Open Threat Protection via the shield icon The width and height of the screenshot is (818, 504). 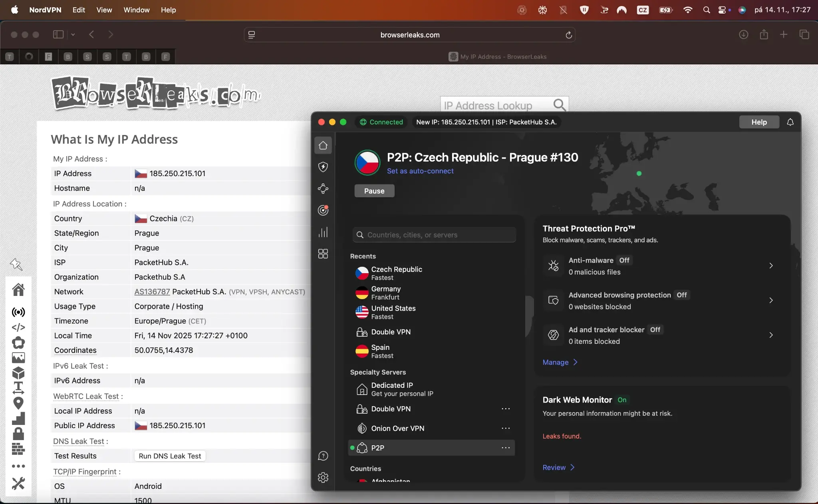click(324, 167)
